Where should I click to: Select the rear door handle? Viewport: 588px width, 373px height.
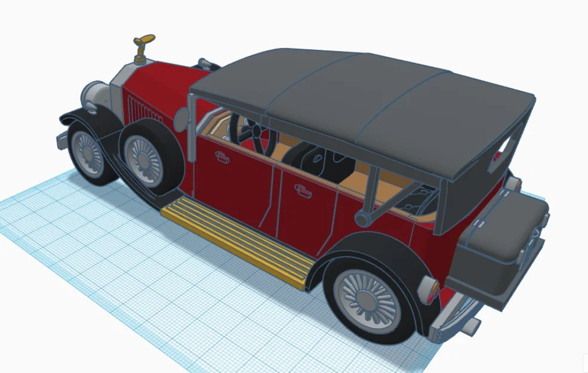tap(301, 192)
